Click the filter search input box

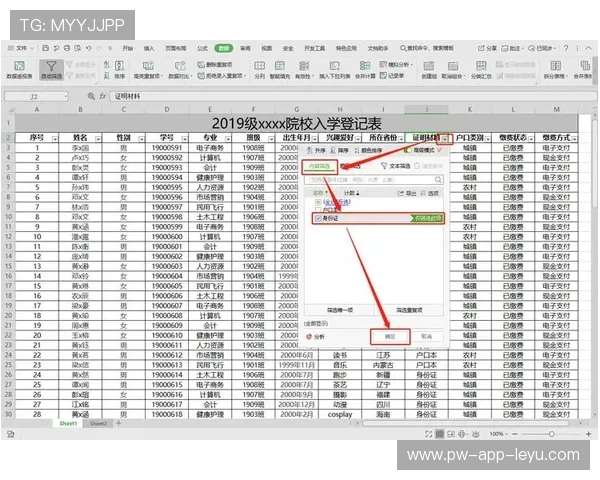[x=370, y=179]
